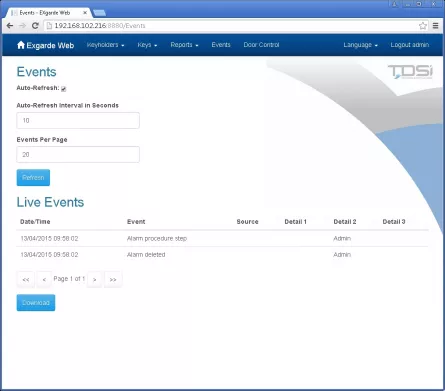Maximize the browser window
The height and width of the screenshot is (391, 445).
(x=419, y=4)
